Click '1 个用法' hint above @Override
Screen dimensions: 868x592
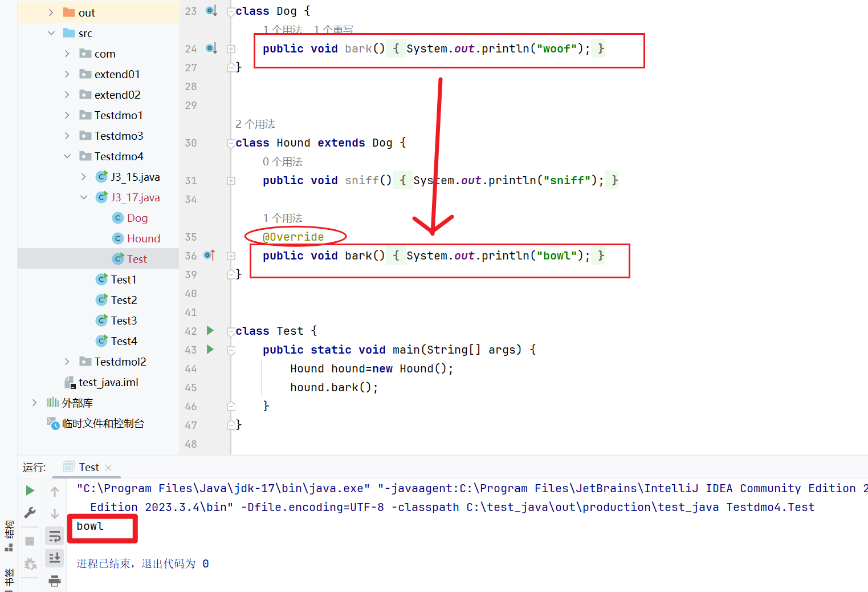click(283, 218)
